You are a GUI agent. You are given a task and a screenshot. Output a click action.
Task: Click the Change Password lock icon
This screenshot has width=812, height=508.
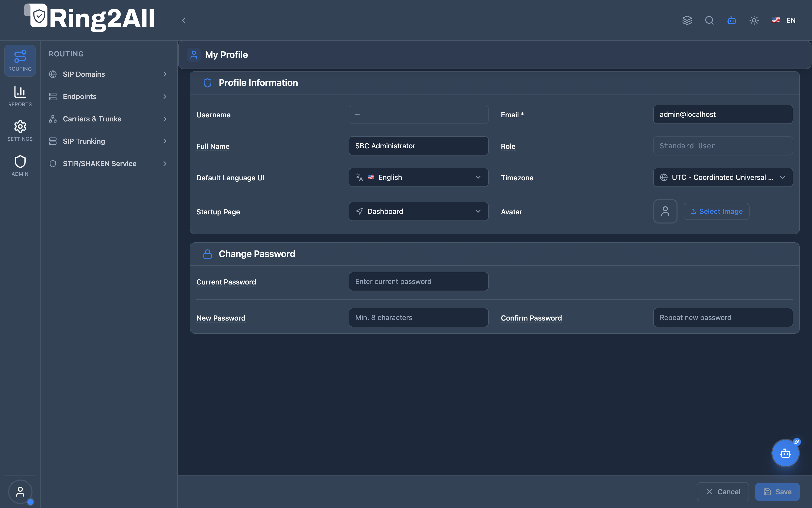pyautogui.click(x=207, y=254)
